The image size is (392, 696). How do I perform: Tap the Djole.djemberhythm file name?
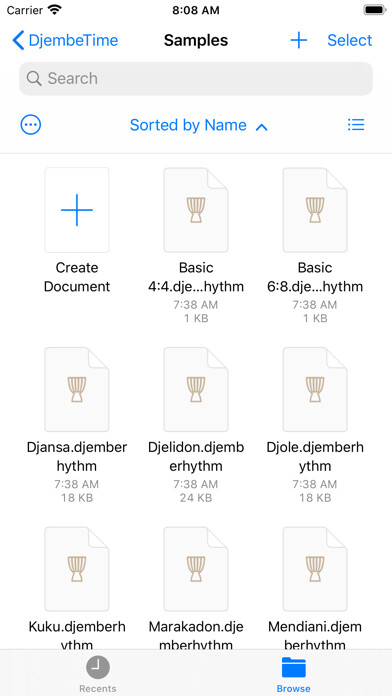315,456
